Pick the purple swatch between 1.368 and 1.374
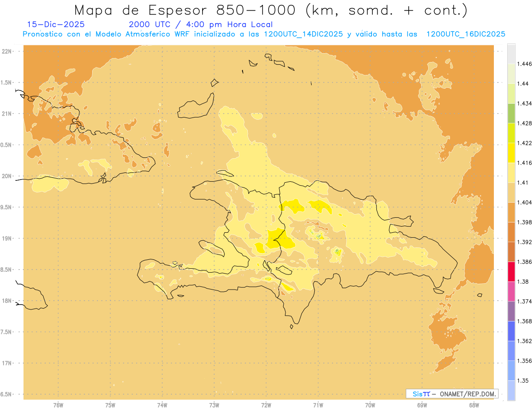Viewport: 532px width, 411px height. click(x=511, y=311)
